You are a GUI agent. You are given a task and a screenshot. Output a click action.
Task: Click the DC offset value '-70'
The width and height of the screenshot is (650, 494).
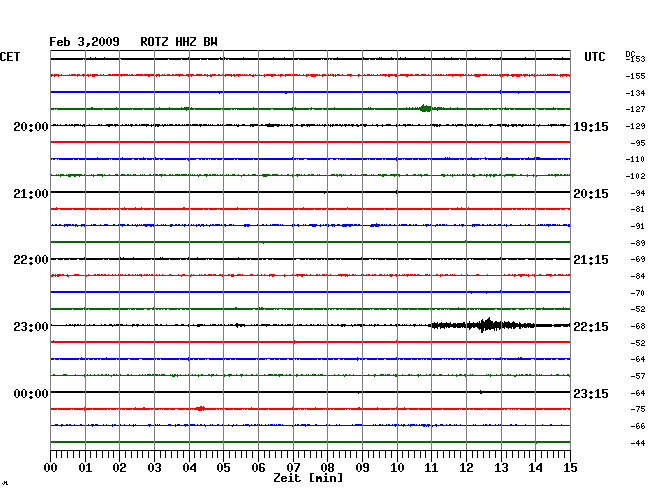coord(638,293)
